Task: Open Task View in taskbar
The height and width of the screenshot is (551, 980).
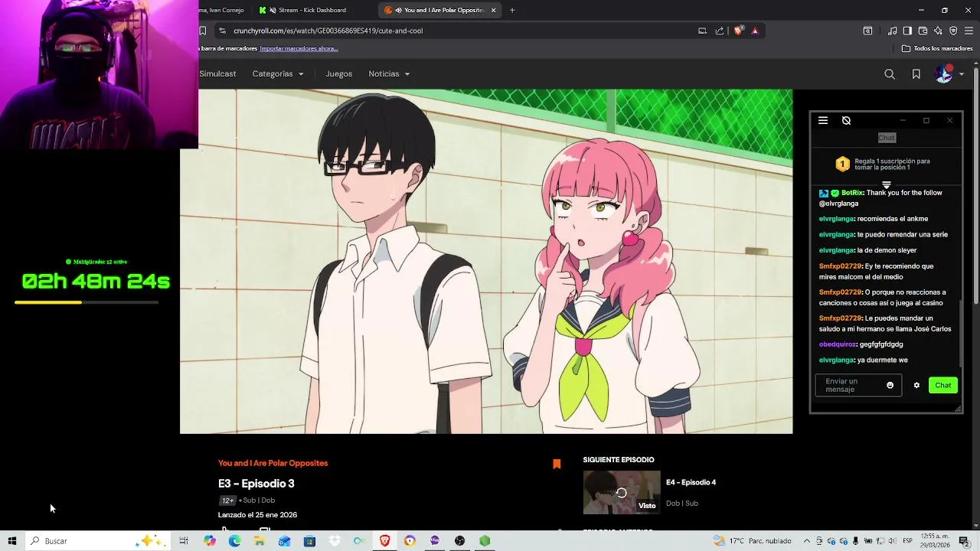Action: click(x=184, y=541)
